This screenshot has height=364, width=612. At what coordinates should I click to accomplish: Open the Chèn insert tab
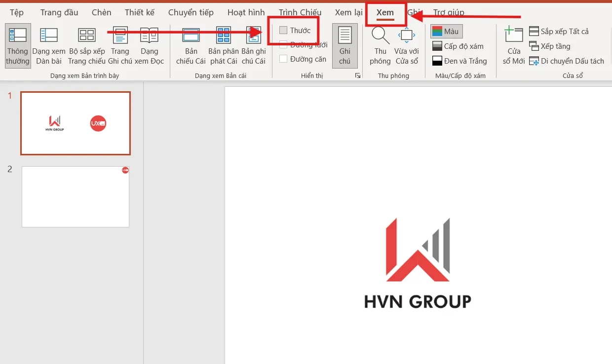tap(101, 12)
